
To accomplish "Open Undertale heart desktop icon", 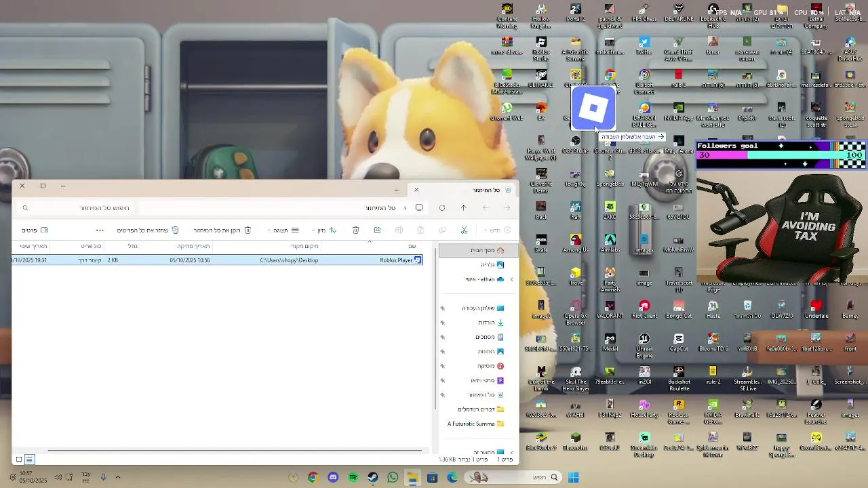I will (x=816, y=310).
